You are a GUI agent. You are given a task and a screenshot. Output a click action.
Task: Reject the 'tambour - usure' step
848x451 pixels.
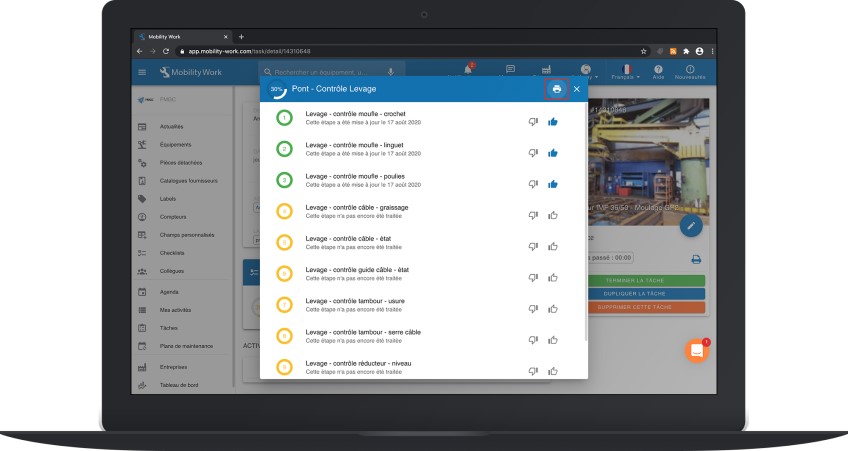click(533, 309)
